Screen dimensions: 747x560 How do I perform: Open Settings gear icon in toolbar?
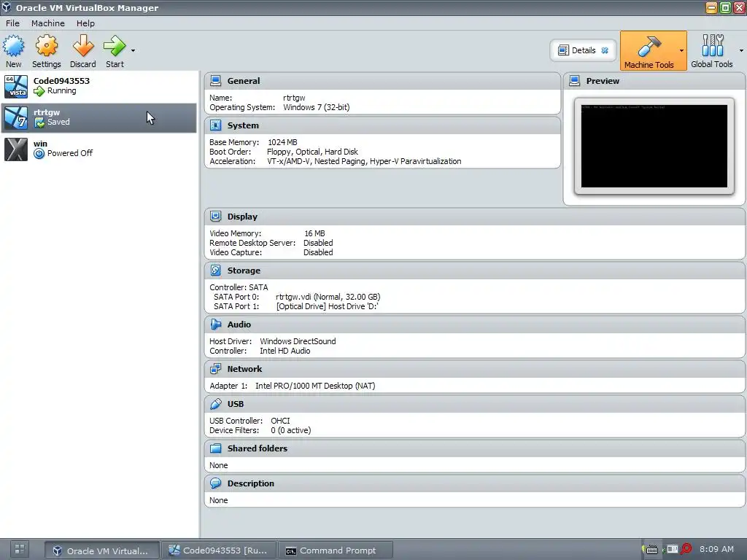[46, 46]
